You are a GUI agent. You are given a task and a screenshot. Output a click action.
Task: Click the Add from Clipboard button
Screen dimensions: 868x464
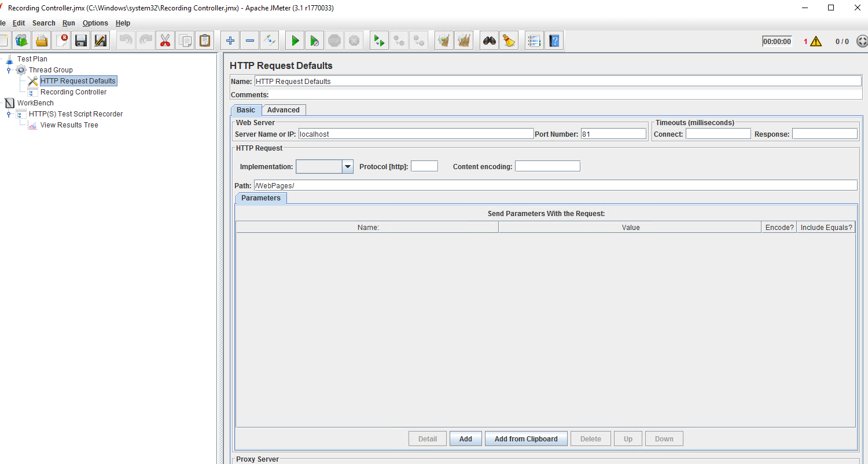tap(526, 439)
